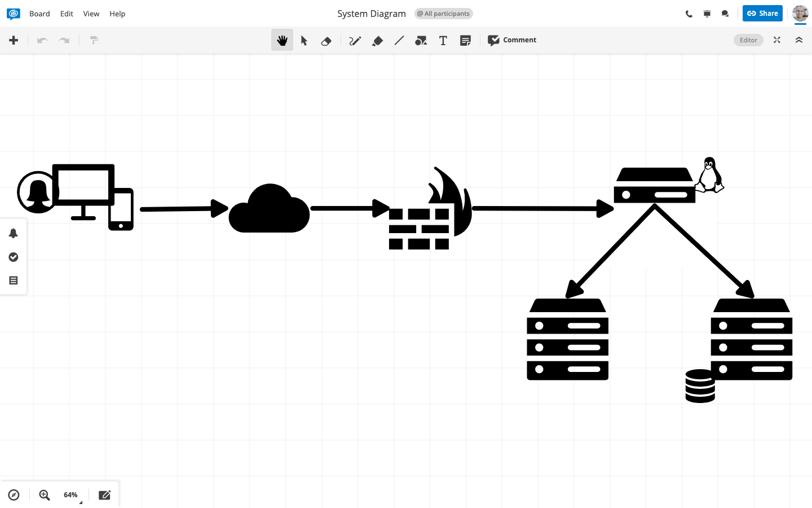Open the chat bubble icon
Screen dimensions: 812x508
coord(725,14)
